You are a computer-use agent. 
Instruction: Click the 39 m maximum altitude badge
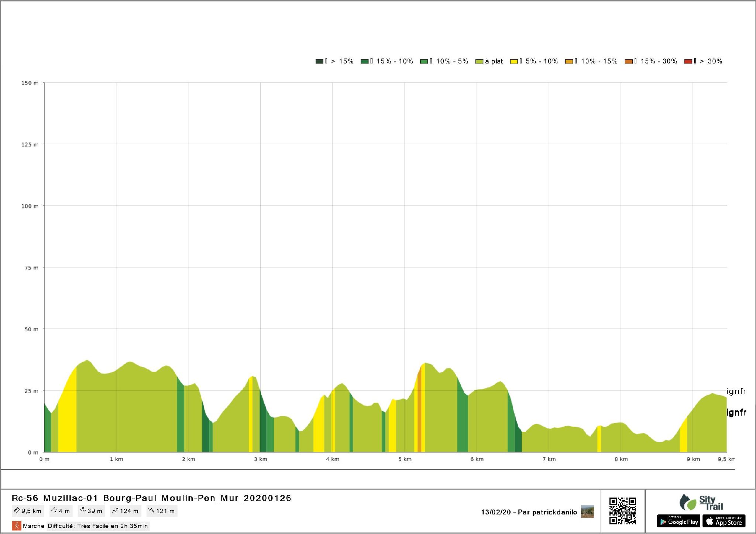click(x=91, y=511)
